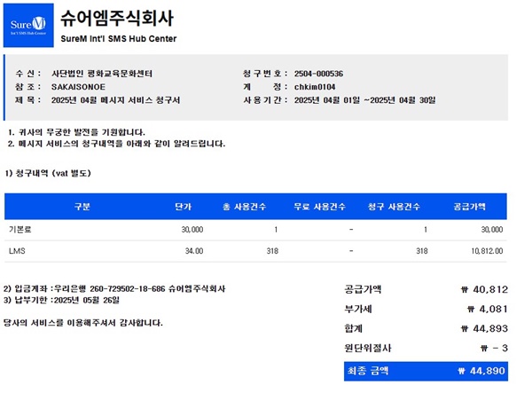The height and width of the screenshot is (393, 532).
Task: Select the LMS row label
Action: click(x=17, y=251)
